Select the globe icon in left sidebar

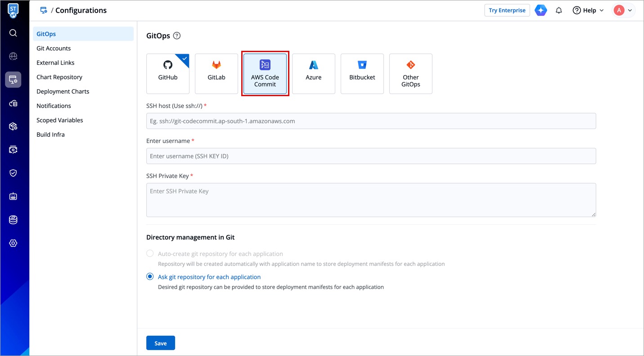pyautogui.click(x=13, y=56)
